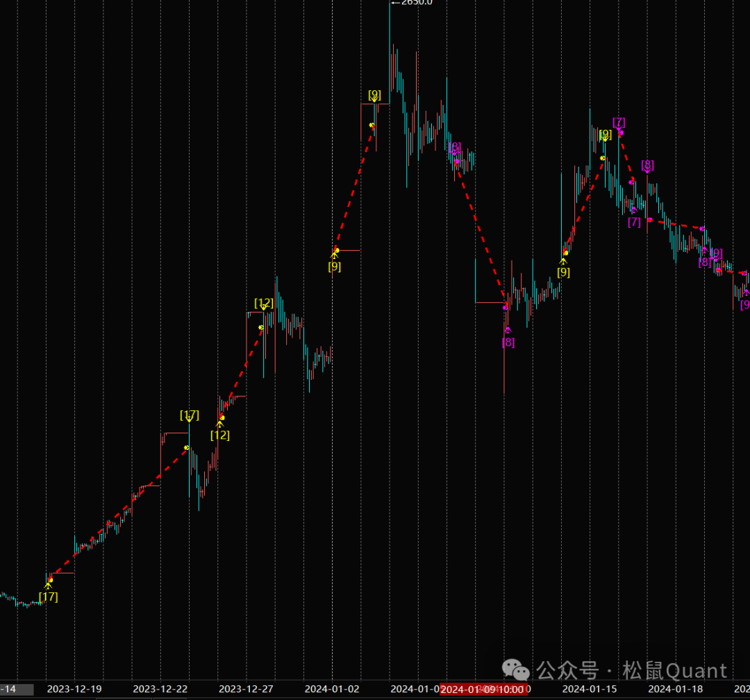Select the 2023-12-22 date on the time axis
750x700 pixels.
click(160, 690)
